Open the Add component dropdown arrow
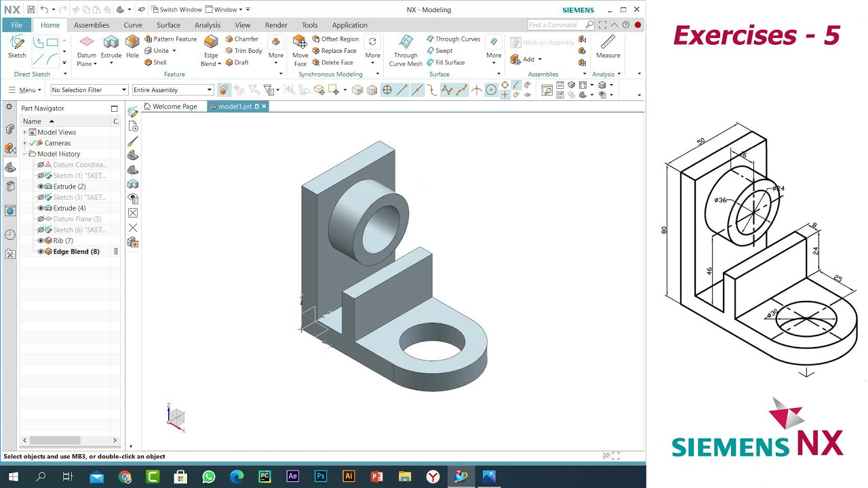 pos(540,59)
